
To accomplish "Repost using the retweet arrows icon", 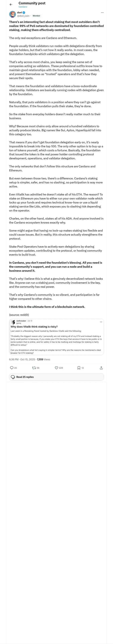I will click(x=34, y=368).
